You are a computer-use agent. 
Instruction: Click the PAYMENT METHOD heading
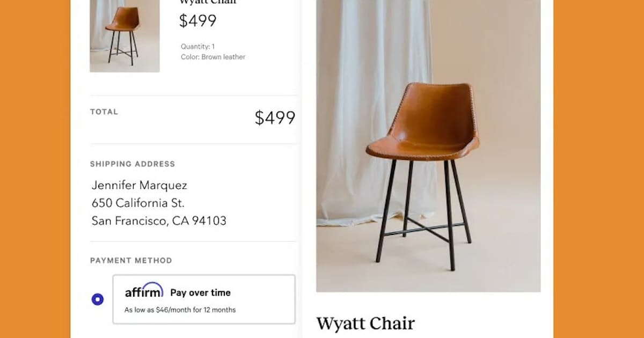(131, 261)
